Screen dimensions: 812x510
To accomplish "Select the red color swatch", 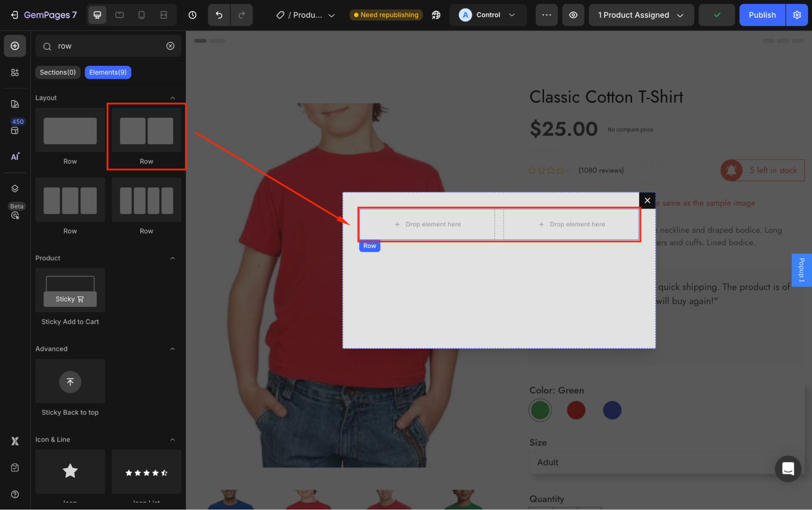I will pyautogui.click(x=576, y=410).
